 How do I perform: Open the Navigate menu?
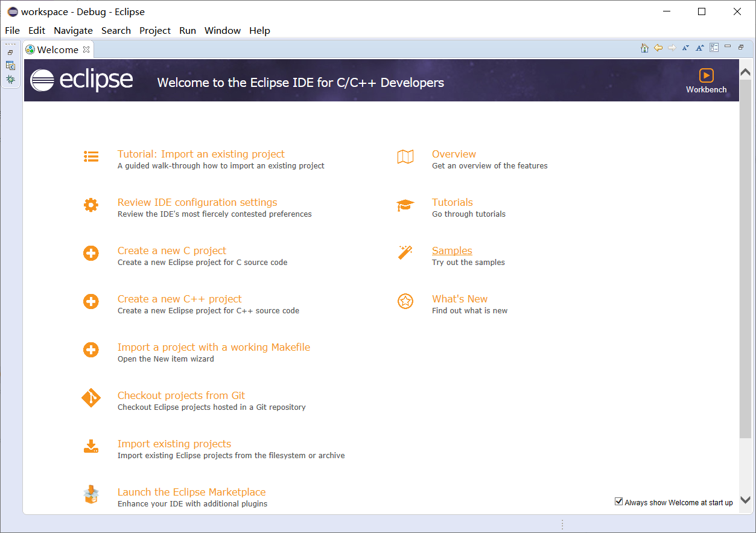(x=73, y=30)
